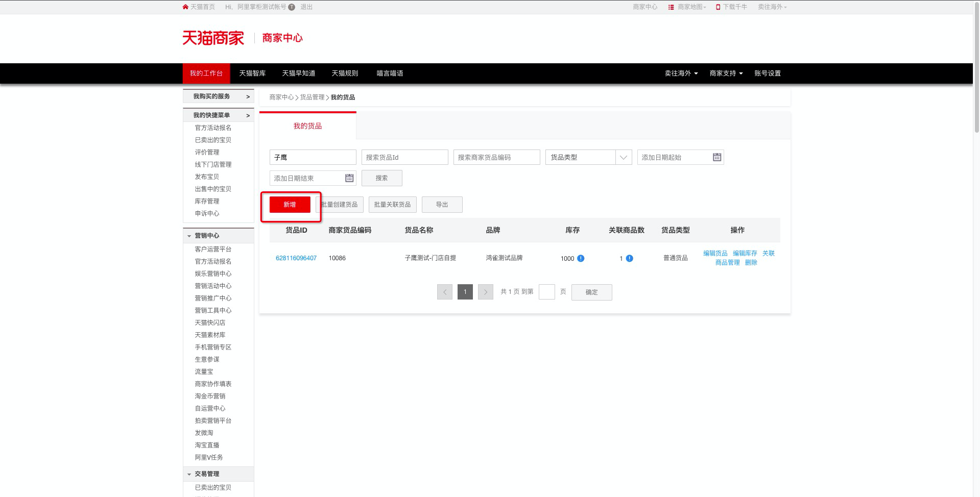980x497 pixels.
Task: Click the 货品管理 breadcrumb link
Action: (x=312, y=97)
